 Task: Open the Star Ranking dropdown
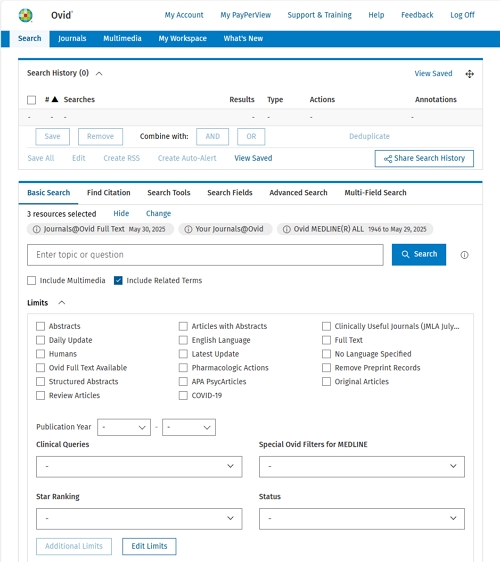(x=139, y=519)
